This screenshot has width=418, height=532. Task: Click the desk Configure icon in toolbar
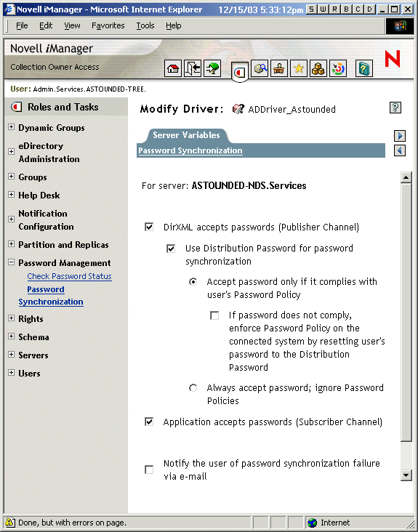click(x=279, y=68)
